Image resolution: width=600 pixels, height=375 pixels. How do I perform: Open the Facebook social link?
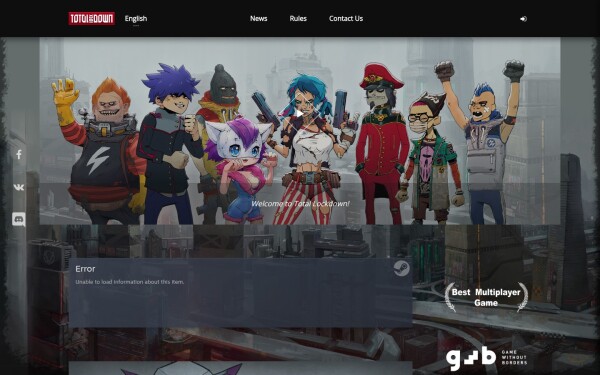(19, 155)
